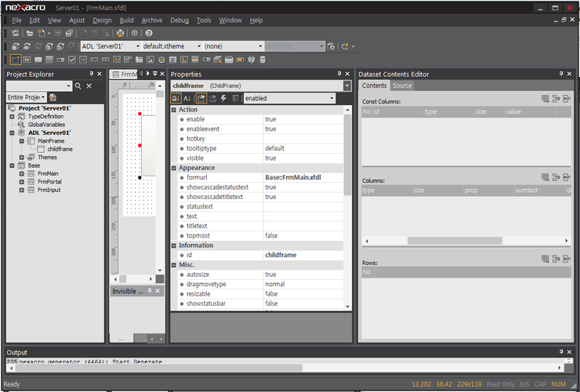Click the search icon in Project Explorer

click(78, 85)
